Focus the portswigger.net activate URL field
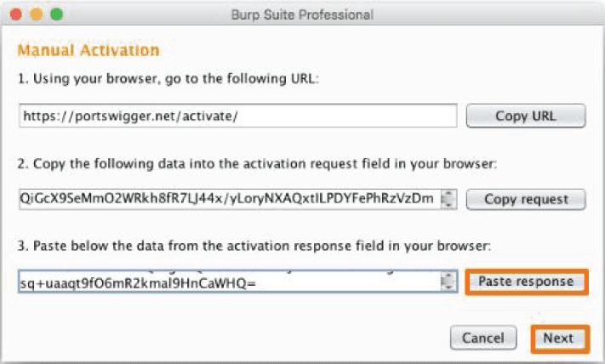Screen dimensions: 605x364 click(237, 116)
